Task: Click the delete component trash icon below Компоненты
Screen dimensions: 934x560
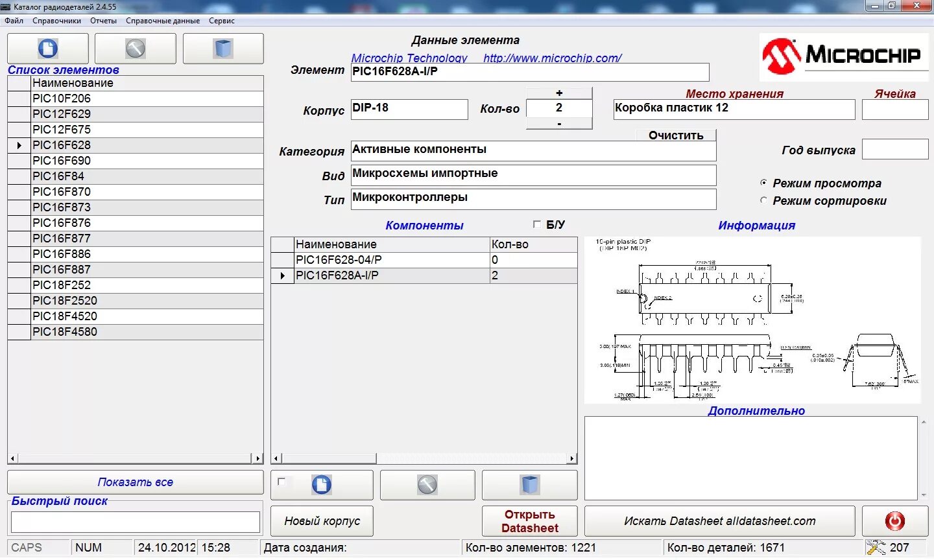Action: tap(530, 485)
